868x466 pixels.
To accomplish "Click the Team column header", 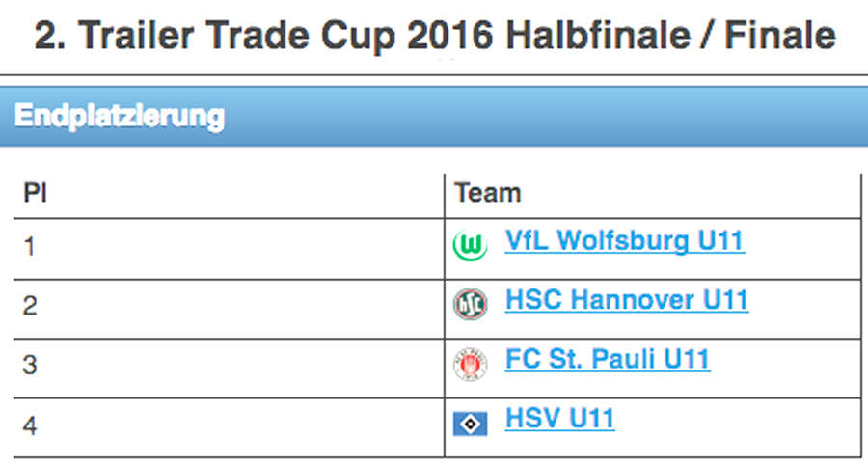I will pyautogui.click(x=488, y=193).
